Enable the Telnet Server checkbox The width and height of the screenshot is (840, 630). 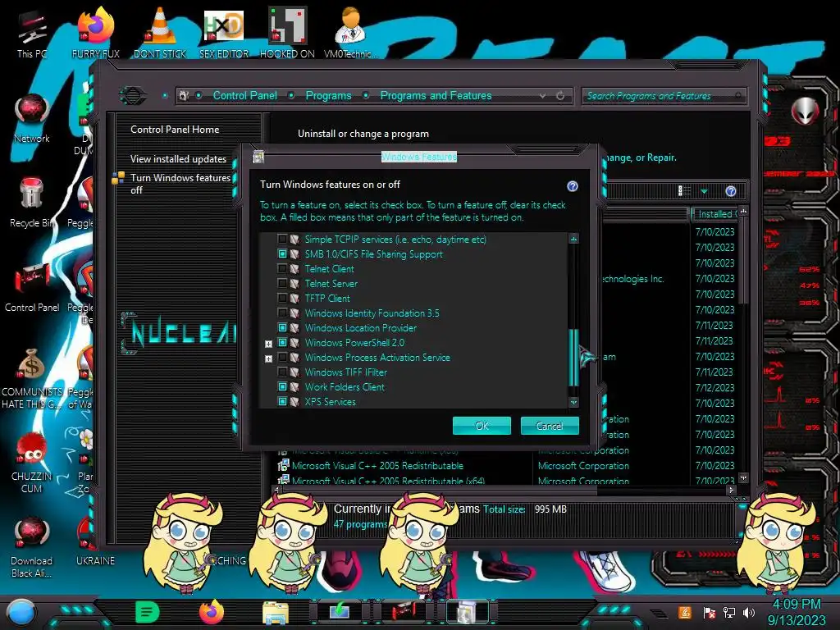click(x=282, y=283)
